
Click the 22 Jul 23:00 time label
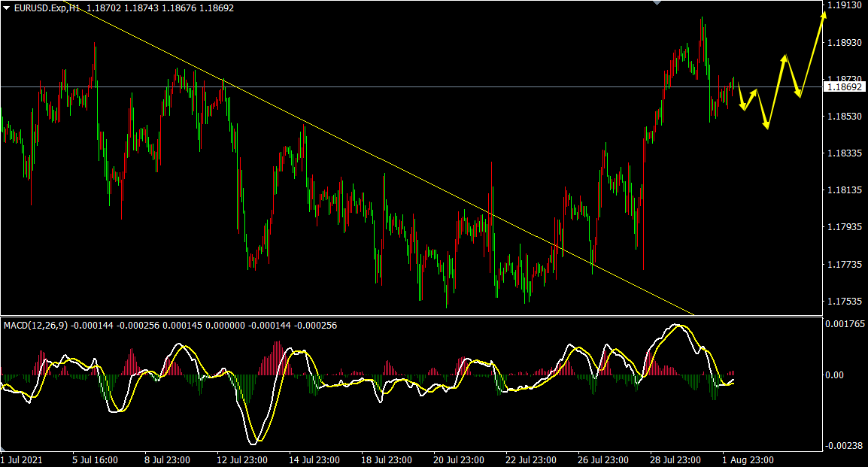tap(531, 459)
